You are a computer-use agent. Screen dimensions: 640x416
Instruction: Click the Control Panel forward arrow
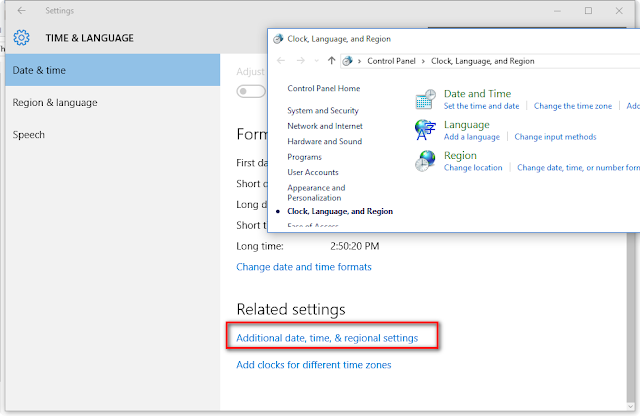302,61
